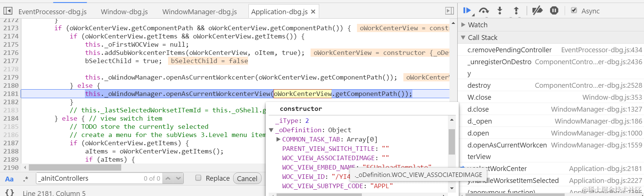Open Window-dbg.js:353 source link
The height and width of the screenshot is (196, 644).
point(612,97)
